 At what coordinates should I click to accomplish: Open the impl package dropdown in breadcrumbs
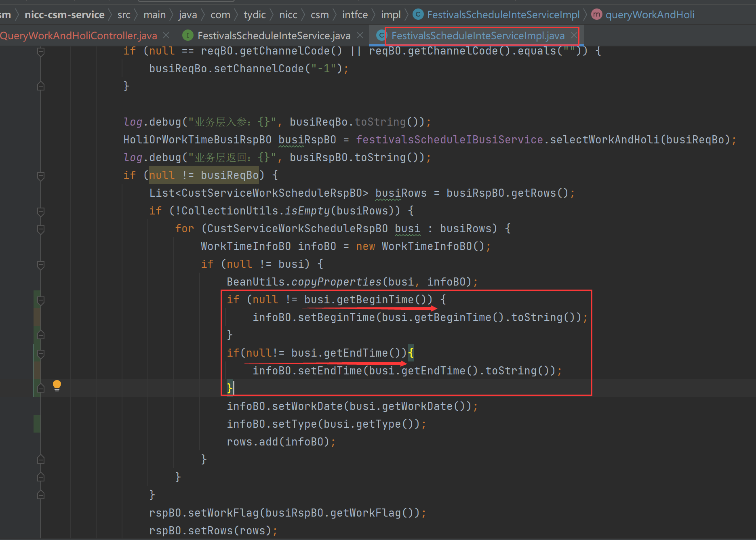[x=390, y=14]
